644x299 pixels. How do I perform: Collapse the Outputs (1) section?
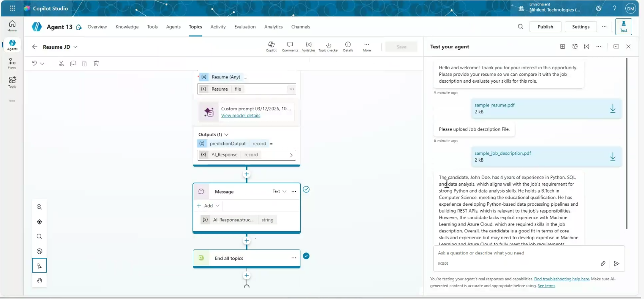coord(226,134)
